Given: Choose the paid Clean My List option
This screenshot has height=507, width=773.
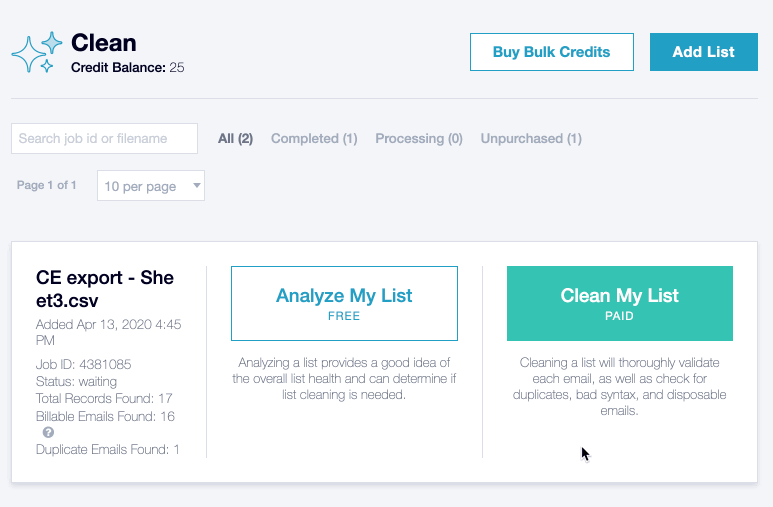Looking at the screenshot, I should [619, 303].
